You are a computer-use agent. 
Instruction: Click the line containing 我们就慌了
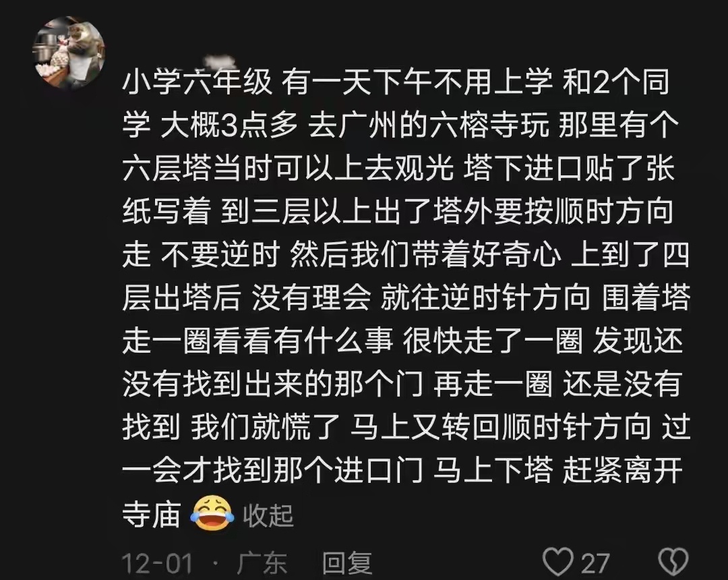(406, 427)
